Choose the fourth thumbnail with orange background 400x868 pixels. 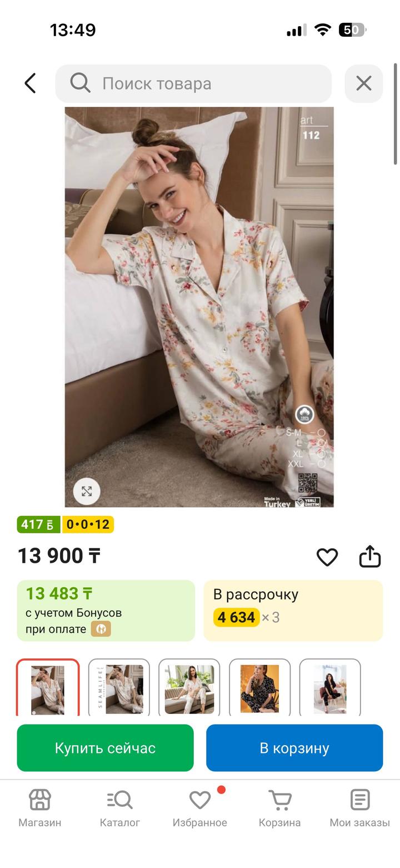[x=260, y=688]
